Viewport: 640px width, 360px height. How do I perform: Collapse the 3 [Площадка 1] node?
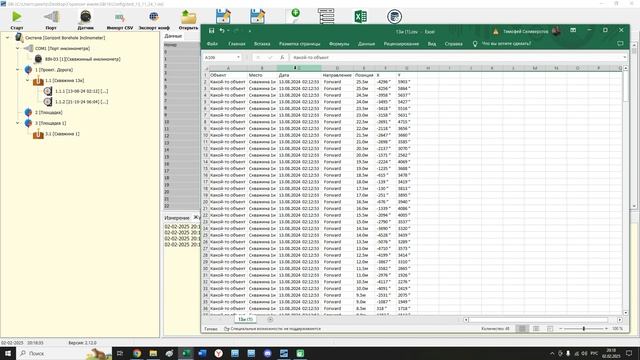18,123
